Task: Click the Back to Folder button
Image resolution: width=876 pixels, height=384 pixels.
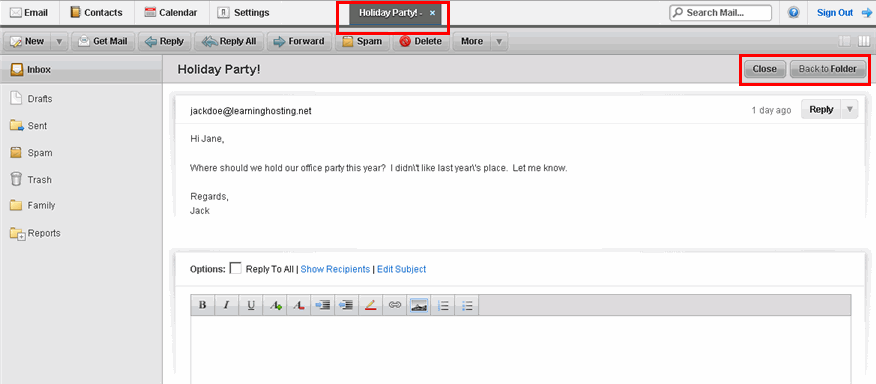Action: pos(827,69)
